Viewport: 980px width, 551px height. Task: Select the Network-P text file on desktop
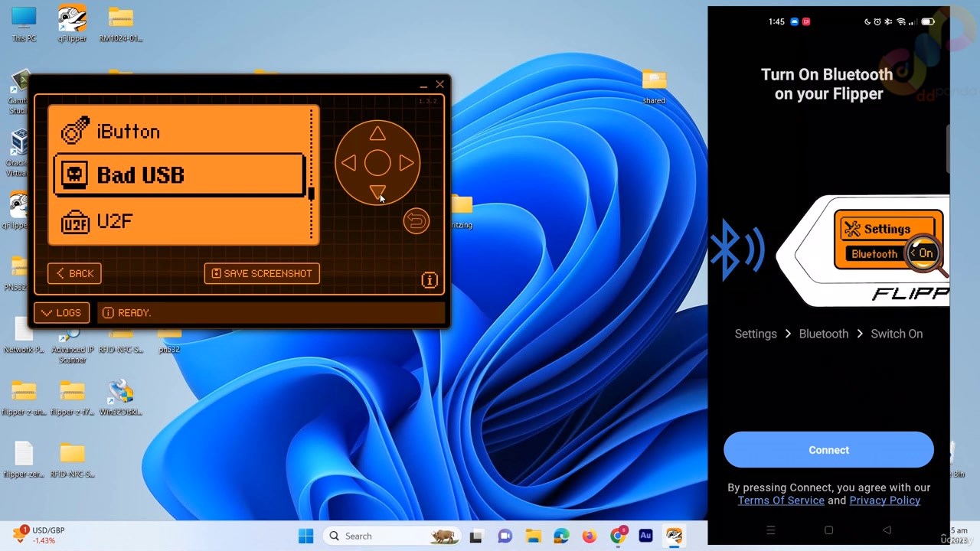click(x=24, y=336)
